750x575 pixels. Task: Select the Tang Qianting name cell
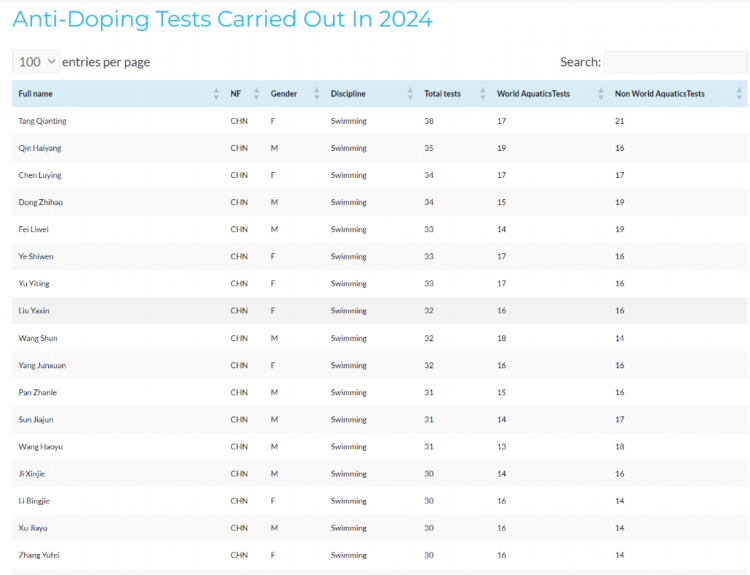pyautogui.click(x=42, y=121)
